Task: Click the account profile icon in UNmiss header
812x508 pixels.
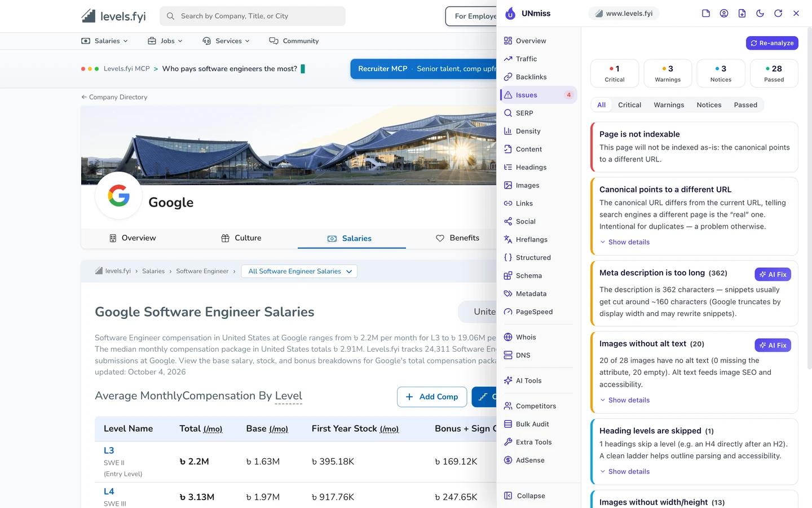Action: point(724,14)
